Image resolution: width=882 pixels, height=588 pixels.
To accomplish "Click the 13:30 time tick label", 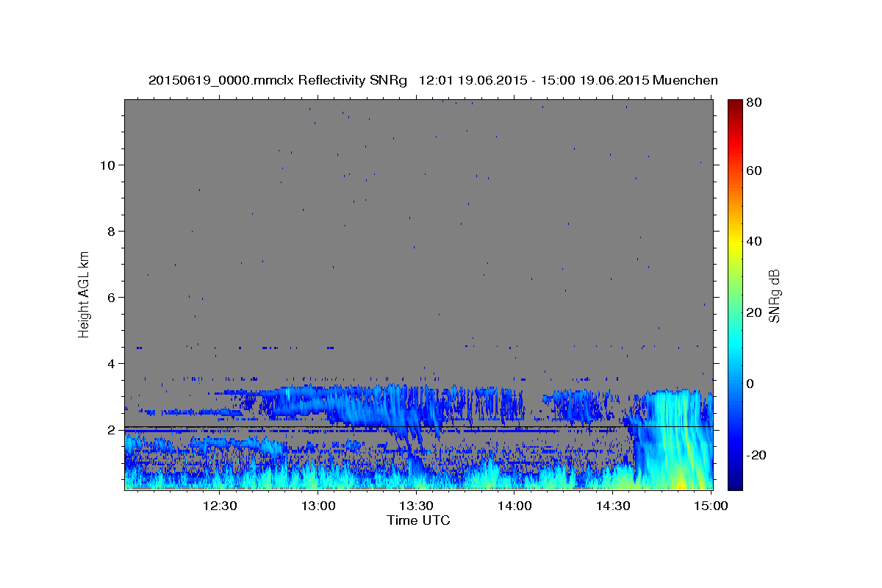I will point(416,506).
